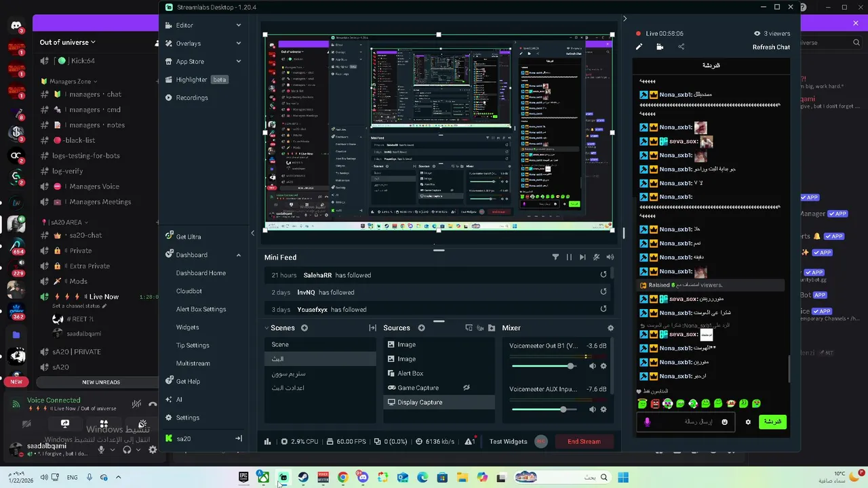Open the chat emoji picker
The width and height of the screenshot is (868, 488).
point(724,422)
